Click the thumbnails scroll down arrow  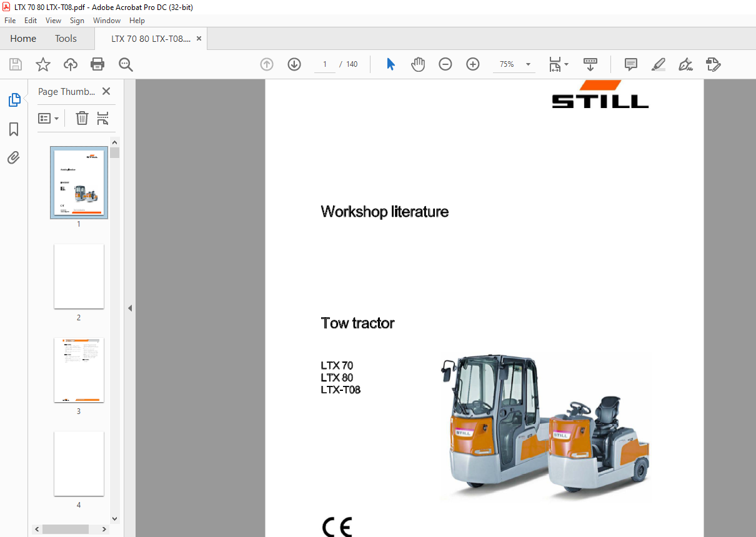(x=115, y=518)
